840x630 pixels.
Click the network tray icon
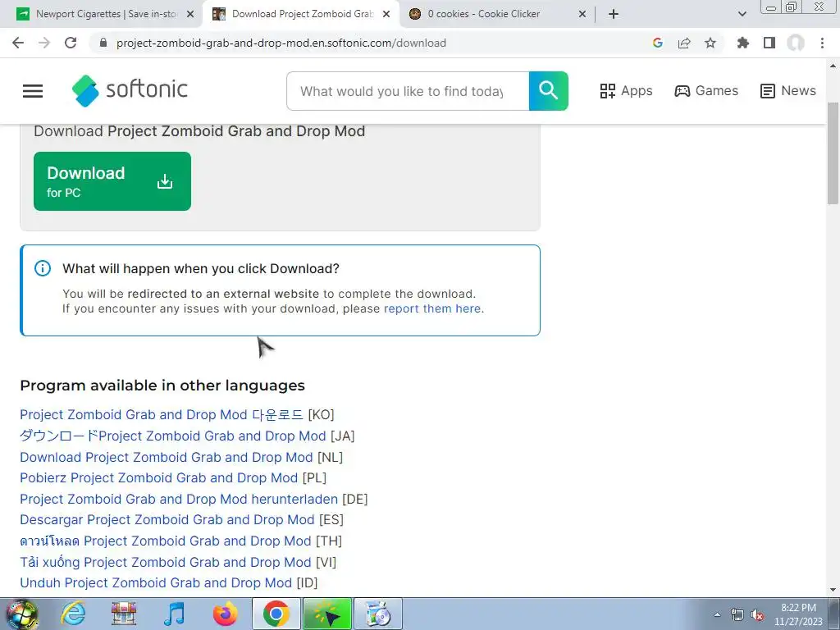(737, 615)
